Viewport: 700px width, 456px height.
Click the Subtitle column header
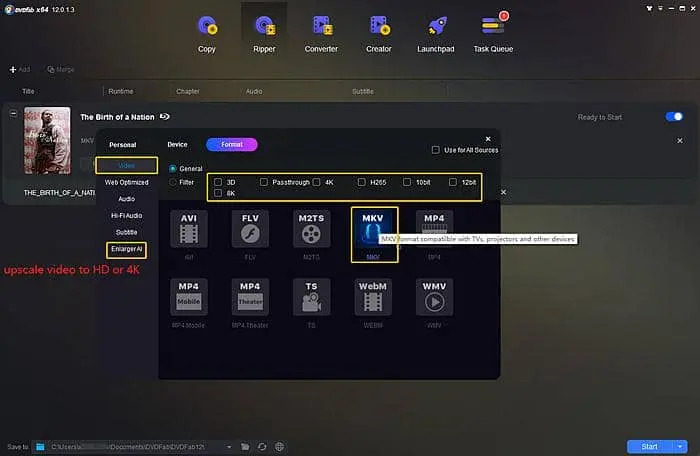click(x=362, y=91)
